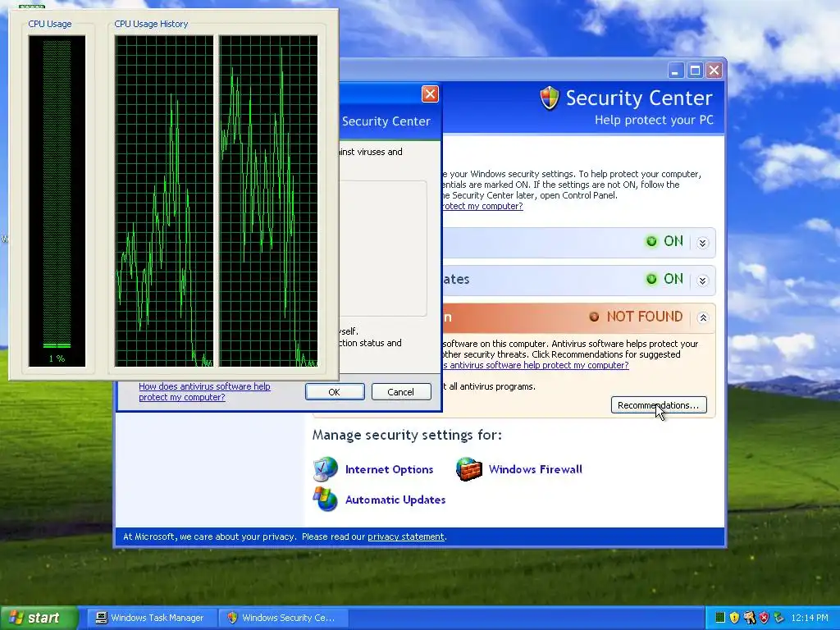
Task: Click the 'protect my computer?' link near top
Action: point(482,206)
